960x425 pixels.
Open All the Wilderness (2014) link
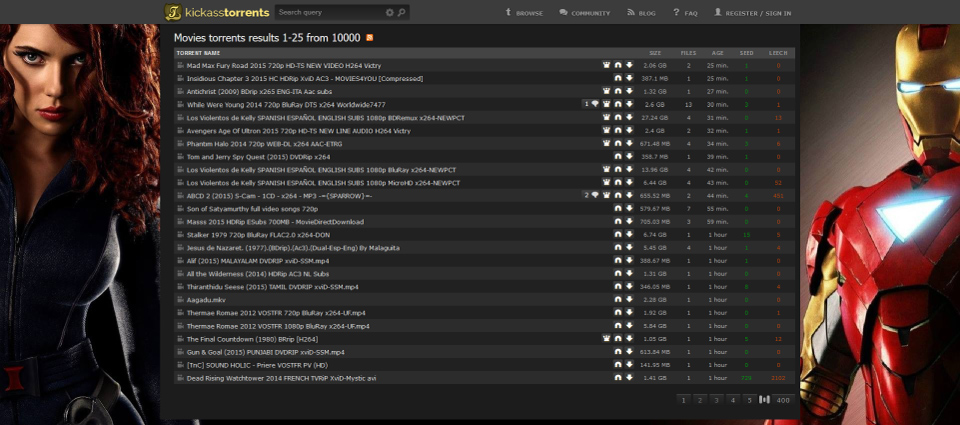pyautogui.click(x=258, y=274)
